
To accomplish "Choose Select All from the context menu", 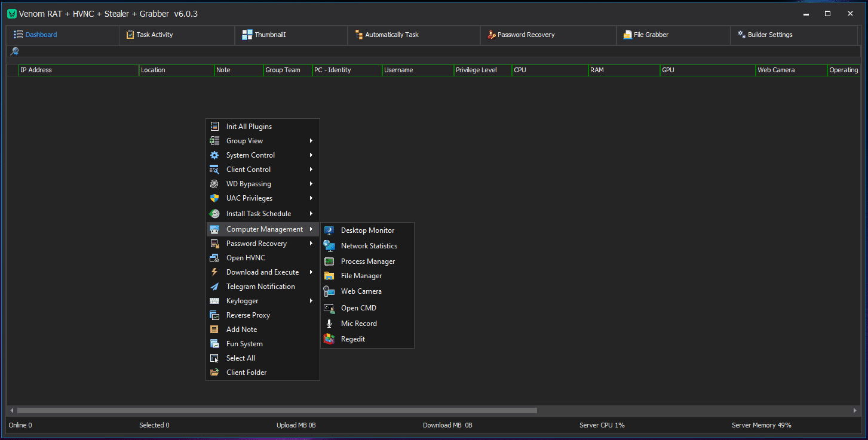I will (x=241, y=358).
